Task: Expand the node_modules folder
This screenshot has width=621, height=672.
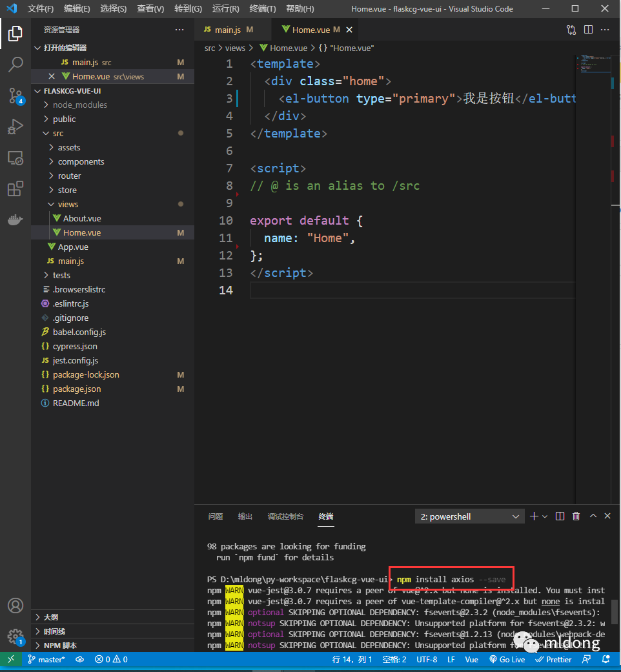Action: 79,105
